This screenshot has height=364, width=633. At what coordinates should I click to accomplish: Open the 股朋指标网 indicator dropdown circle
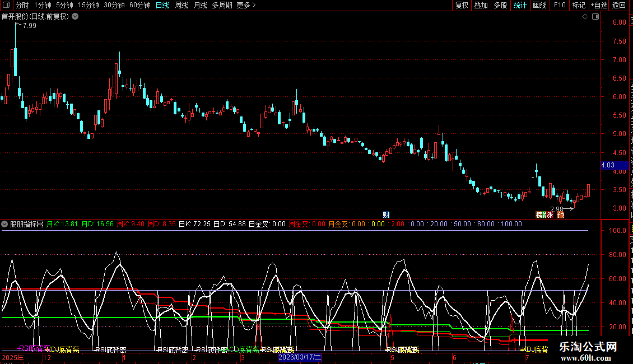click(4, 224)
